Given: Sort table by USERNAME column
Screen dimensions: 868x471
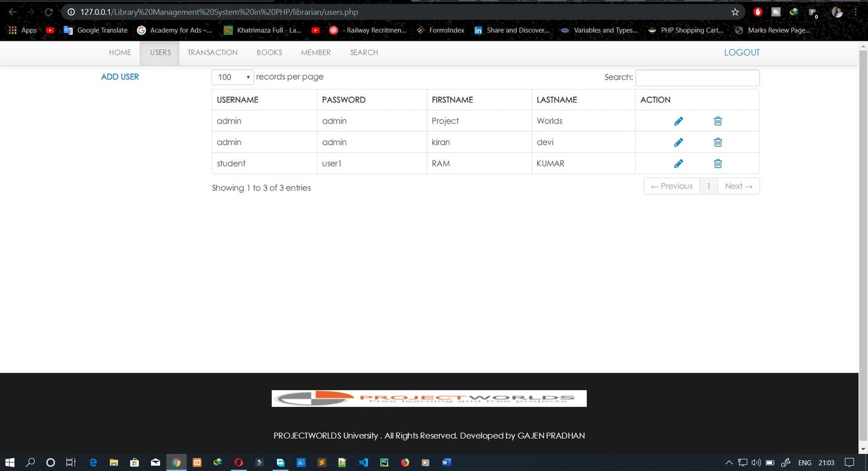Looking at the screenshot, I should click(238, 100).
